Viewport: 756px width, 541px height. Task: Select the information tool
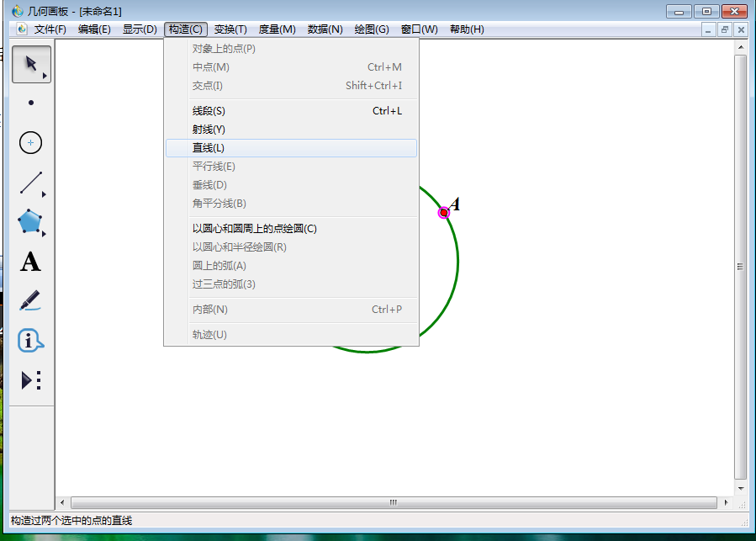[30, 341]
